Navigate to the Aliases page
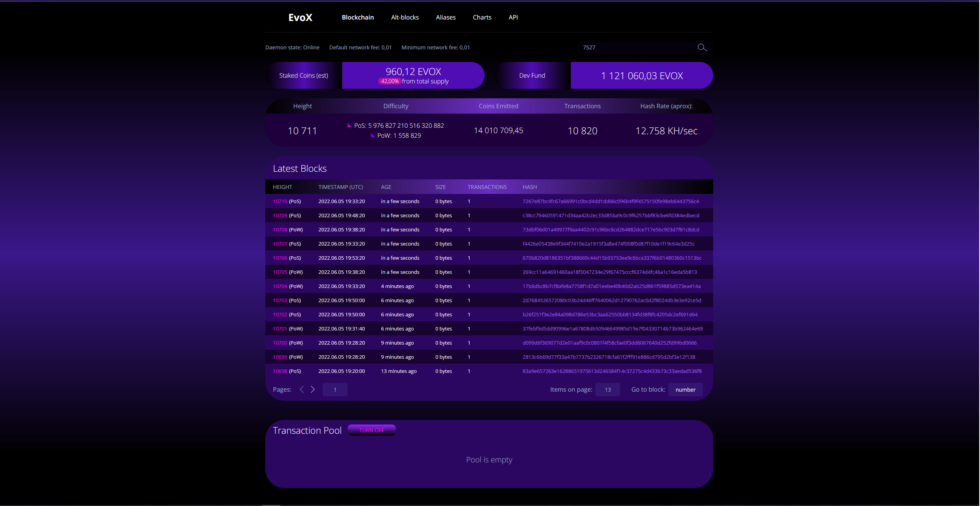The image size is (980, 506). point(446,18)
